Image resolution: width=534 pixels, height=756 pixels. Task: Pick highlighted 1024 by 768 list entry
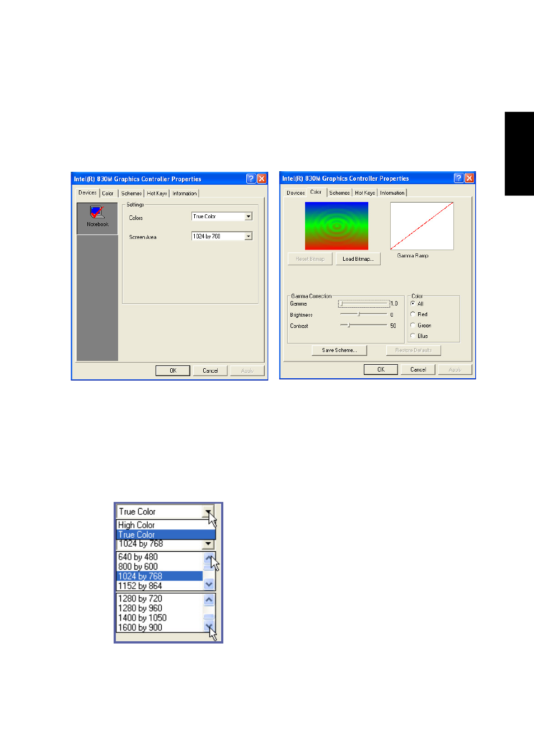[160, 576]
